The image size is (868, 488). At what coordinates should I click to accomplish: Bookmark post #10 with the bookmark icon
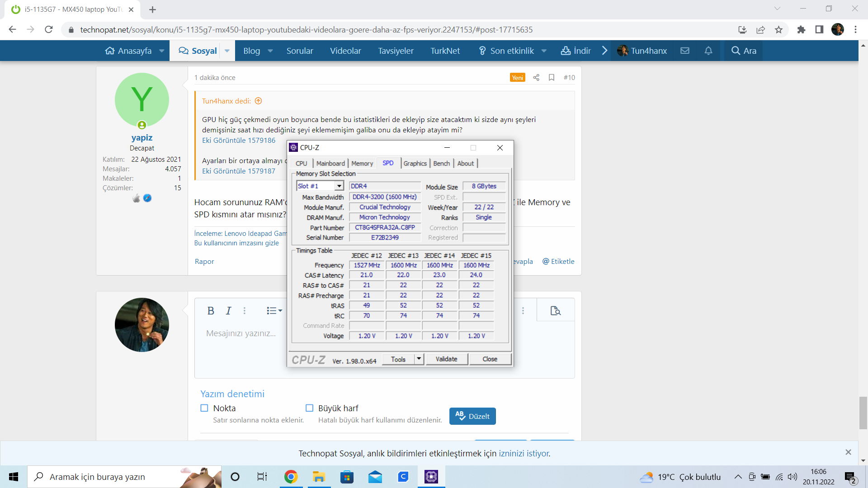point(552,77)
